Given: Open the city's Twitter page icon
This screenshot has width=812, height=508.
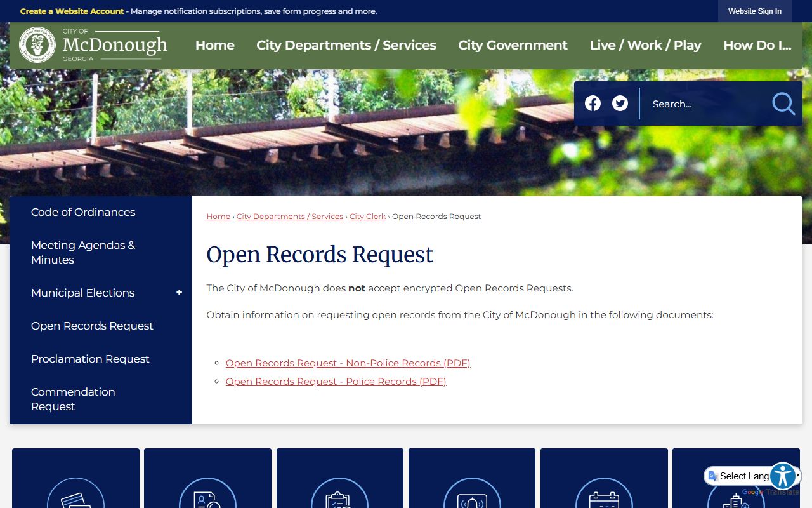Looking at the screenshot, I should (620, 104).
